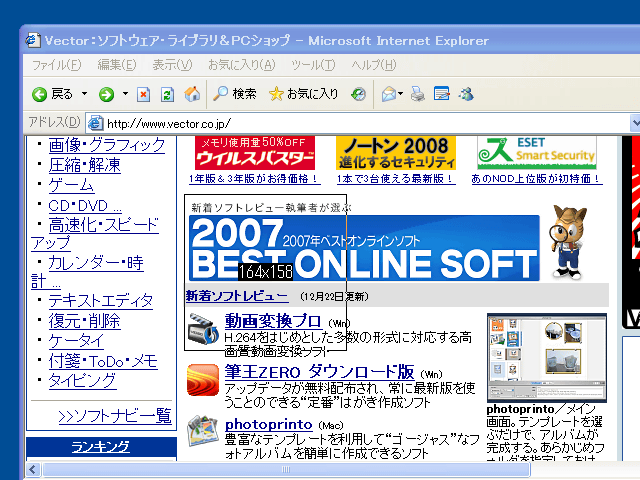Click page icon in address bar
The height and width of the screenshot is (480, 640).
[x=96, y=123]
